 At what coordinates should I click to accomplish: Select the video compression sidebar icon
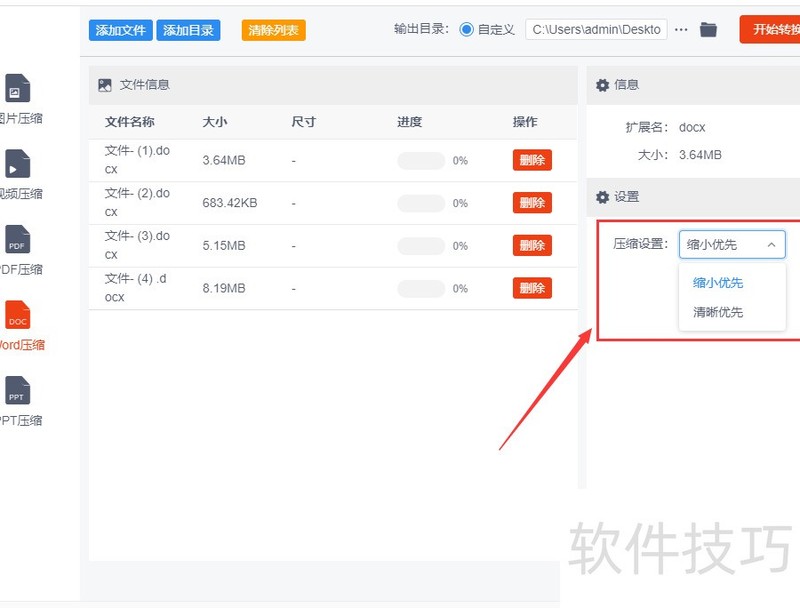17,164
